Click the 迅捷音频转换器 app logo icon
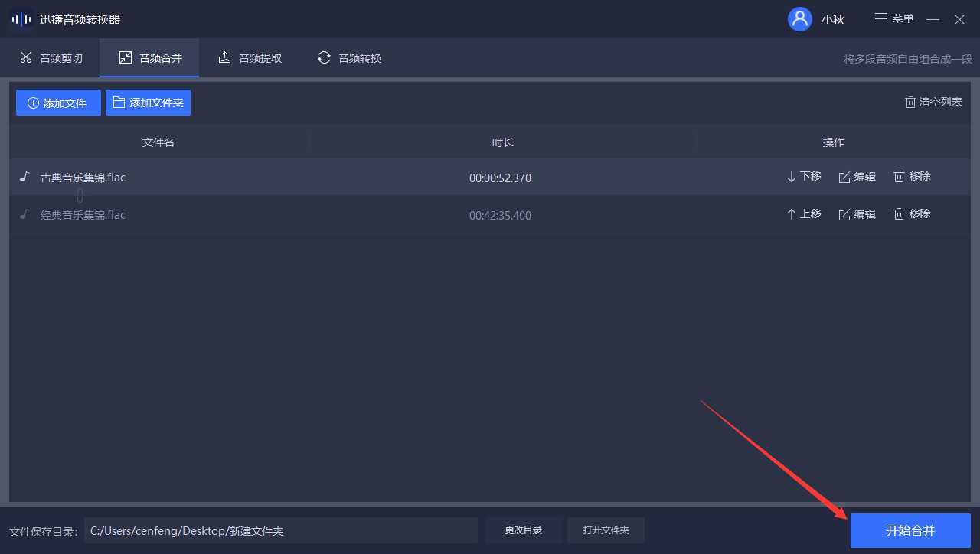Viewport: 980px width, 554px height. tap(21, 19)
